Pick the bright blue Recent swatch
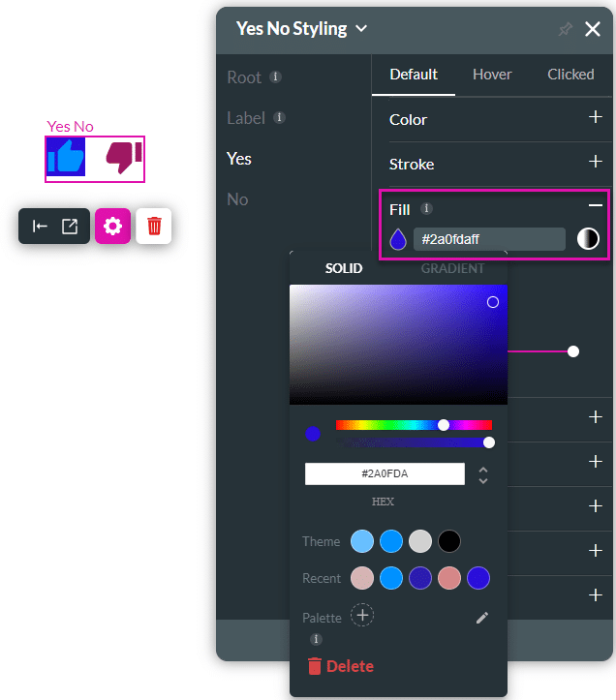616x700 pixels. pos(391,579)
